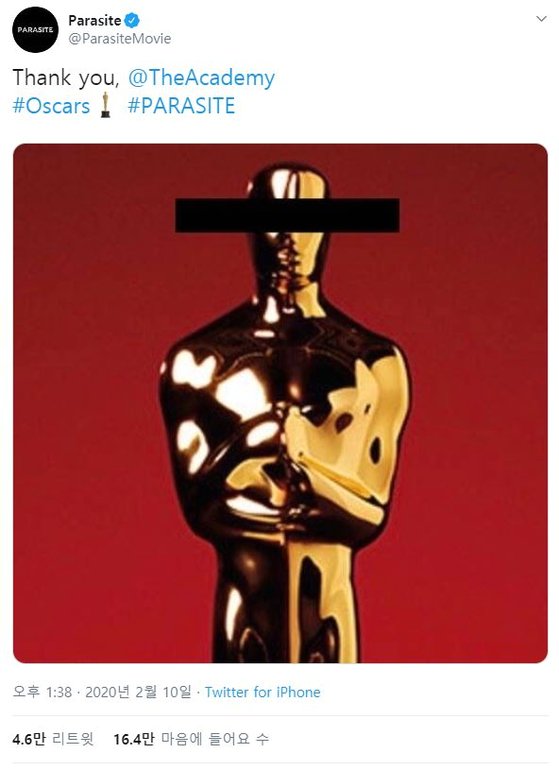
Task: Click the black censor bar on statue
Action: pos(287,215)
